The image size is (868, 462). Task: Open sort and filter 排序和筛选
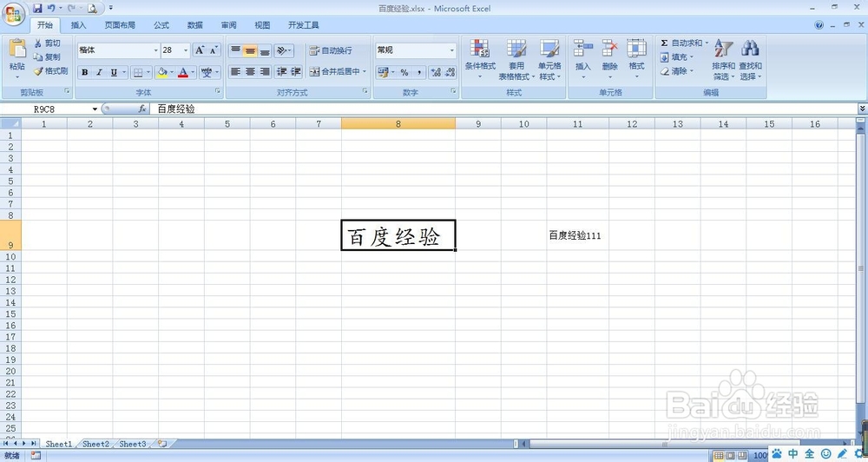[x=723, y=59]
